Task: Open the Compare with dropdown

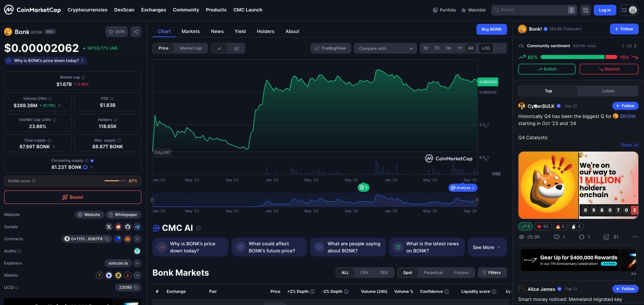Action: click(385, 48)
